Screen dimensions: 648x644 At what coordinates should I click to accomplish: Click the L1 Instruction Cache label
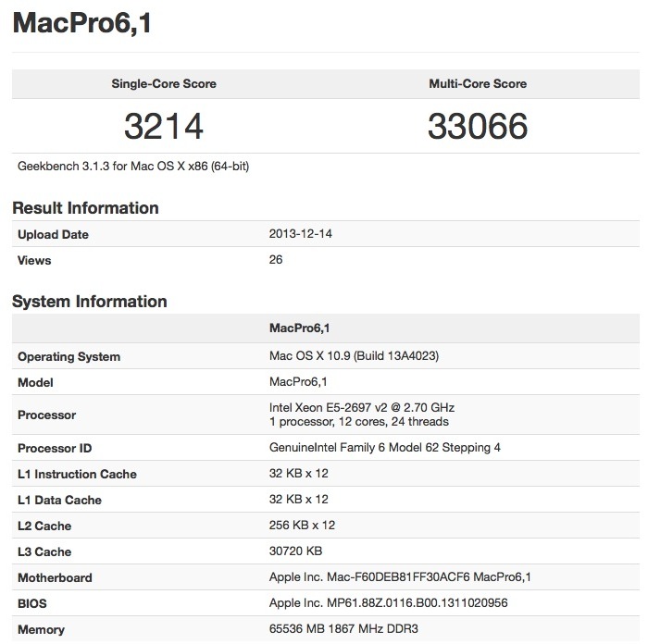[x=77, y=475]
